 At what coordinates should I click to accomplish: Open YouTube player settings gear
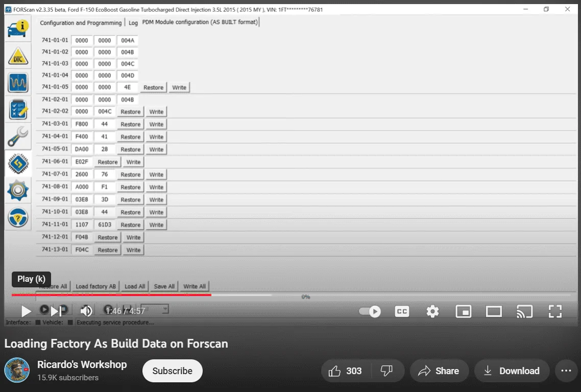coord(432,311)
